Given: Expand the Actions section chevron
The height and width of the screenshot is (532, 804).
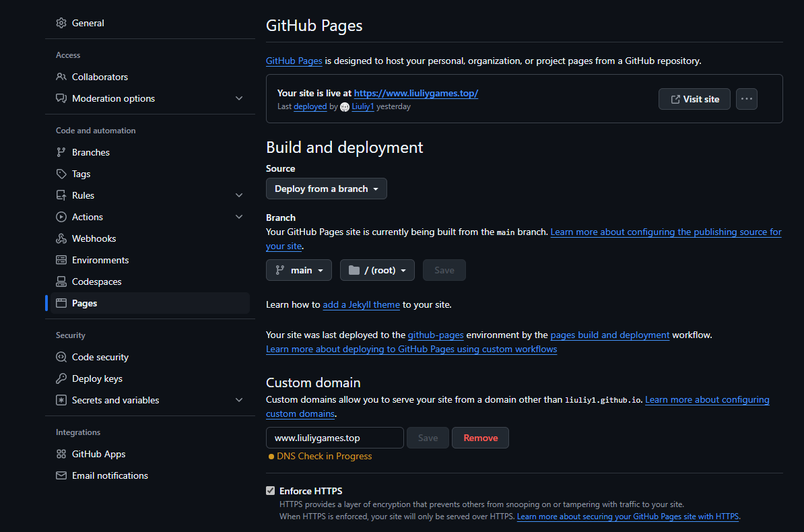Looking at the screenshot, I should click(x=239, y=217).
